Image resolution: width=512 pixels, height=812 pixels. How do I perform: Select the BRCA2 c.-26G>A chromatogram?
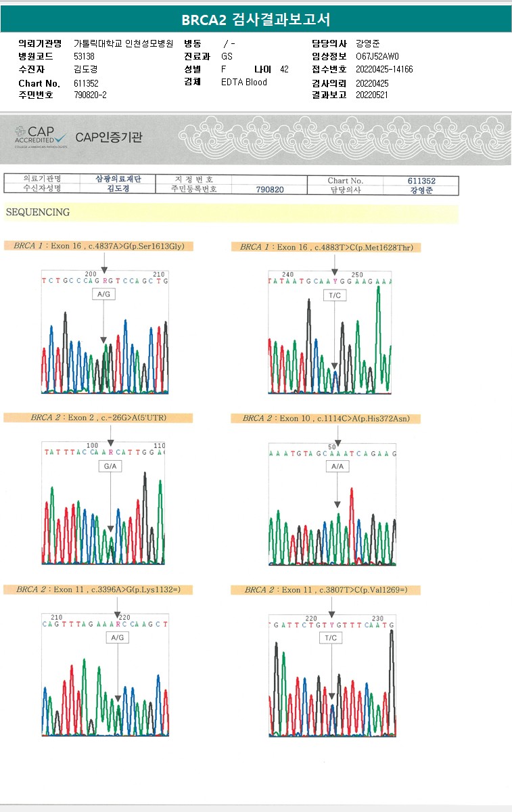click(103, 503)
